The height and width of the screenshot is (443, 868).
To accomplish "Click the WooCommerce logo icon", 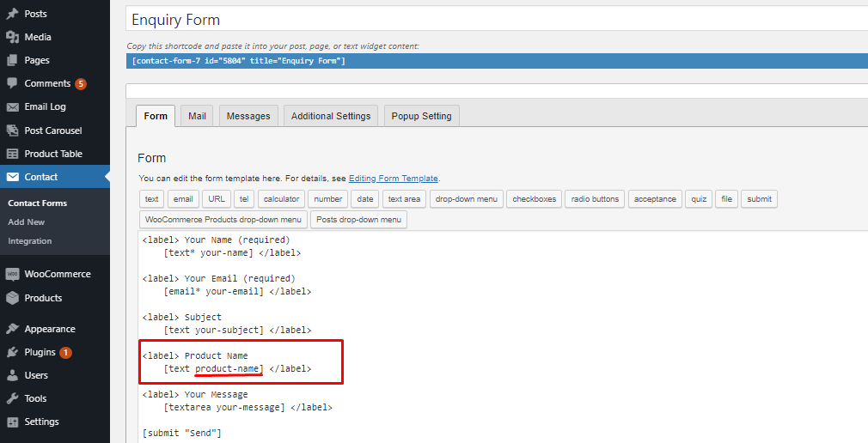I will [12, 275].
